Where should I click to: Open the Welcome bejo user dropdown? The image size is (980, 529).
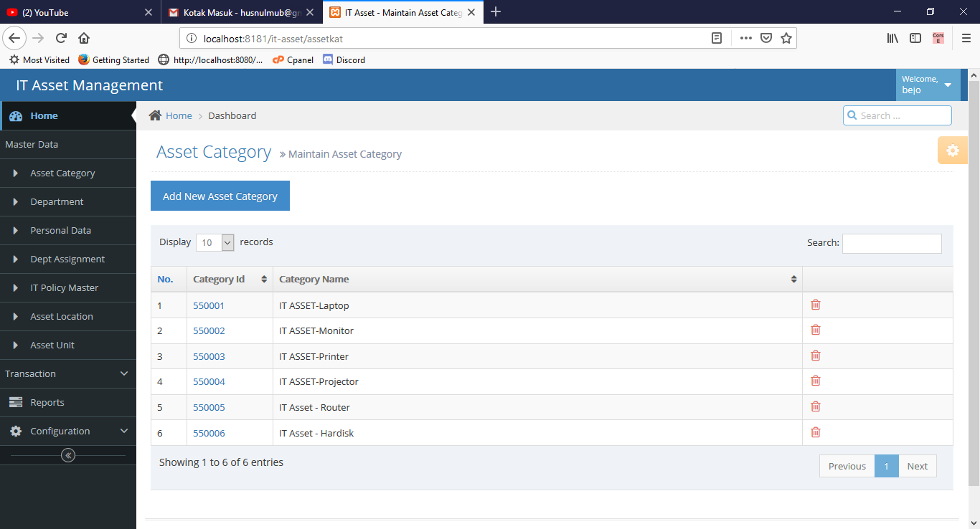(x=925, y=85)
